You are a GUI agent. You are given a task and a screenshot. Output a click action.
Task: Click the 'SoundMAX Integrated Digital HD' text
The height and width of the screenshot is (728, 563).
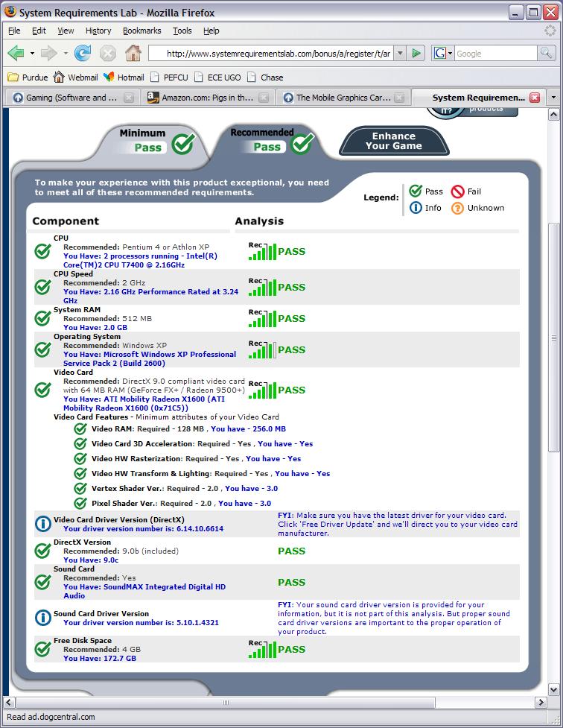click(x=165, y=587)
